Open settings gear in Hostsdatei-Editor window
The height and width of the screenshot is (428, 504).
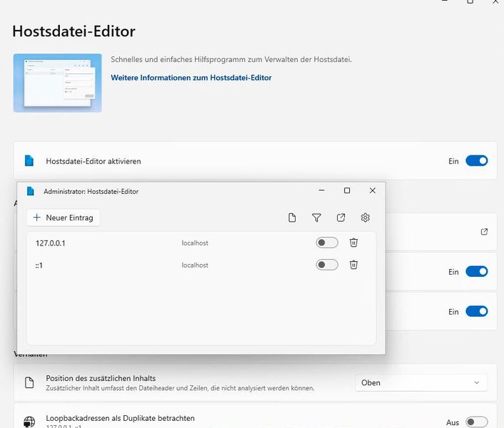(x=365, y=218)
